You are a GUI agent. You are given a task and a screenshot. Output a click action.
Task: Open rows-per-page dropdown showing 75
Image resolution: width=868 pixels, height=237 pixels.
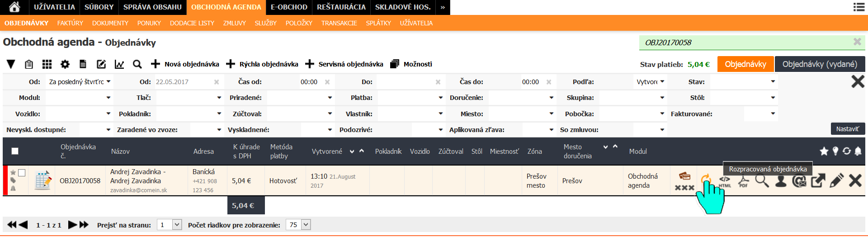point(298,225)
